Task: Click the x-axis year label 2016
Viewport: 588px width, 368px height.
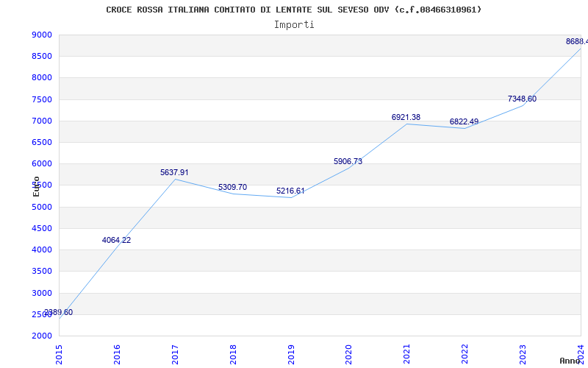Action: point(117,355)
